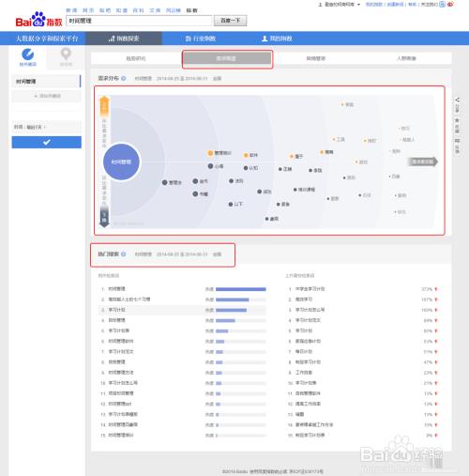The height and width of the screenshot is (476, 469).
Task: Select the 按关键词 compass icon
Action: pyautogui.click(x=28, y=54)
